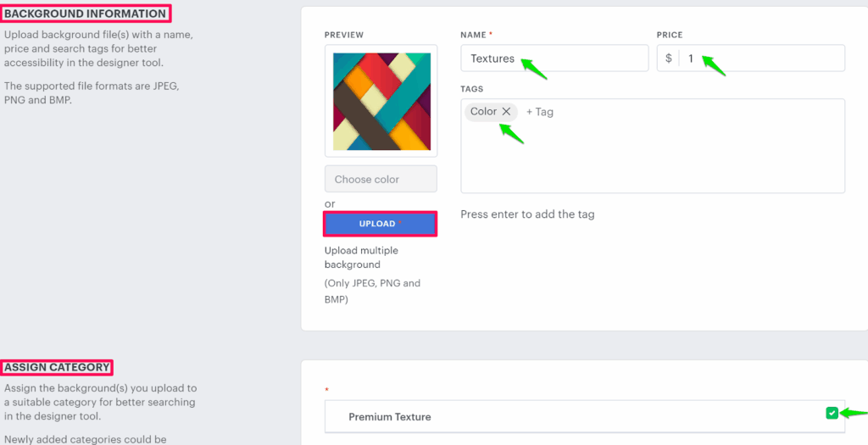Remove the Color tag with its X icon
The width and height of the screenshot is (868, 445).
click(x=506, y=112)
